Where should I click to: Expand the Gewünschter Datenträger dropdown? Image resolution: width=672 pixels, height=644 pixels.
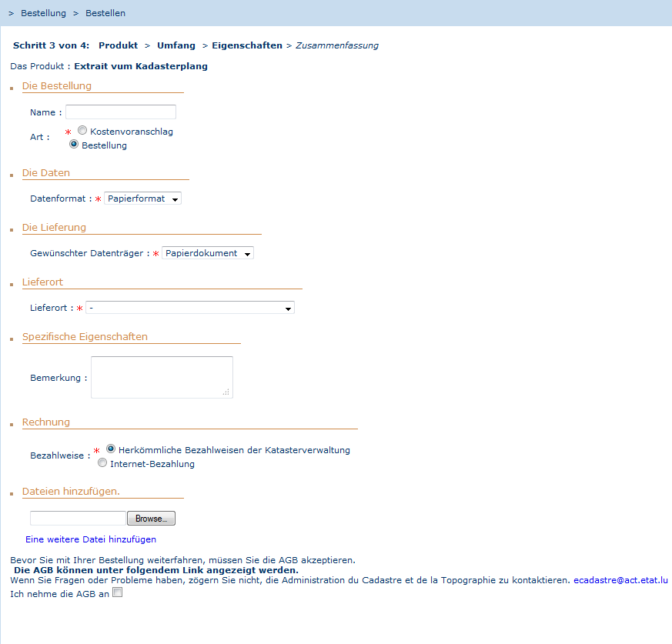pyautogui.click(x=207, y=253)
